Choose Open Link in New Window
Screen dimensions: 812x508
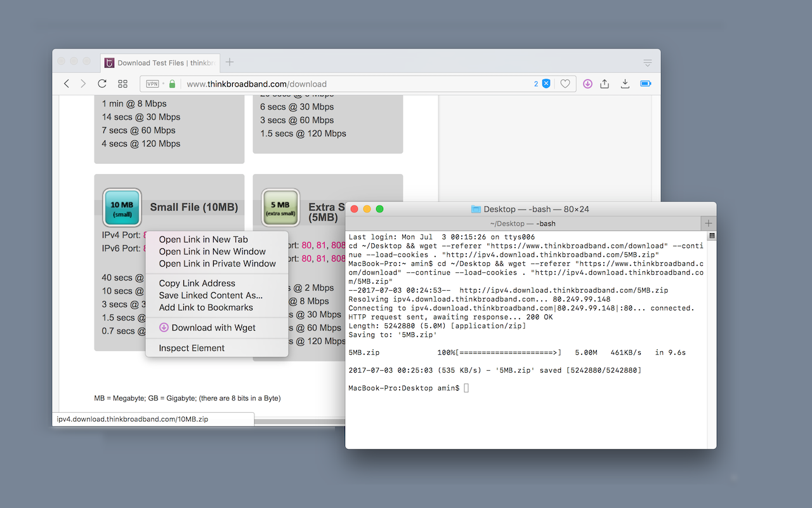point(217,251)
